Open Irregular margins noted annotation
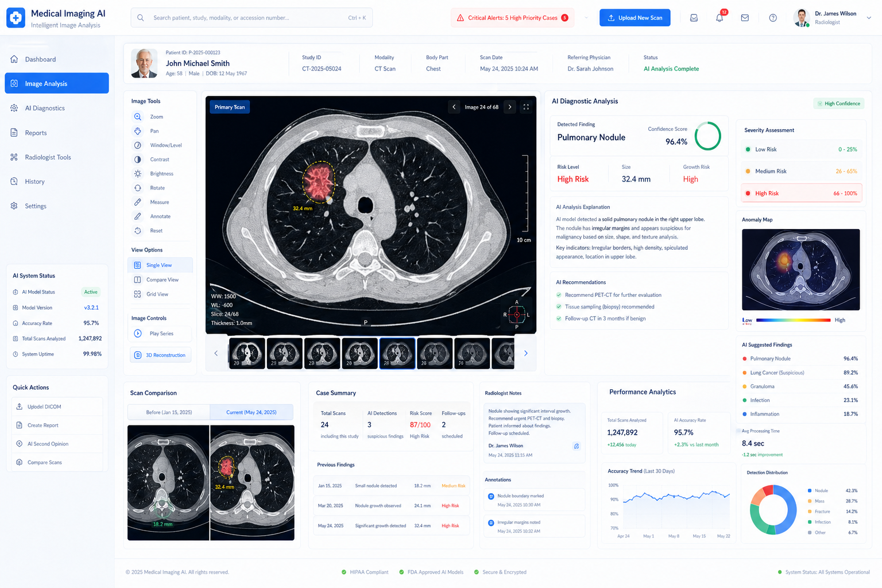This screenshot has height=588, width=882. pos(535,527)
